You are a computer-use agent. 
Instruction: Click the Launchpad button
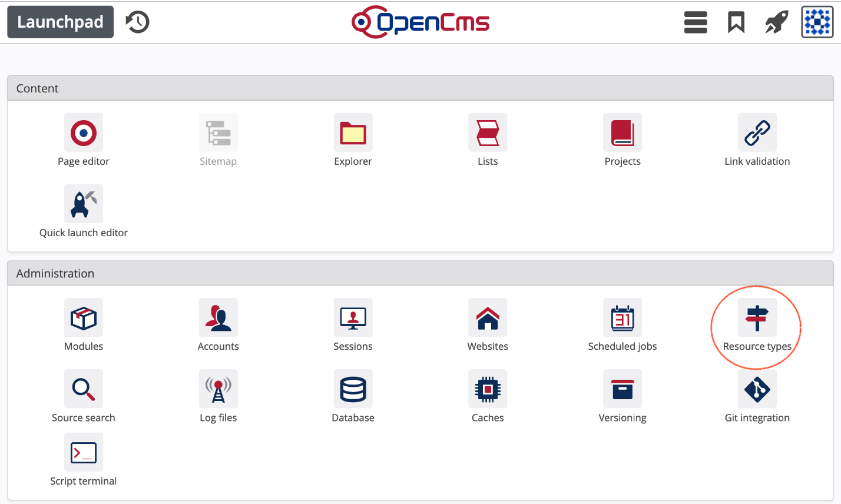(x=60, y=22)
